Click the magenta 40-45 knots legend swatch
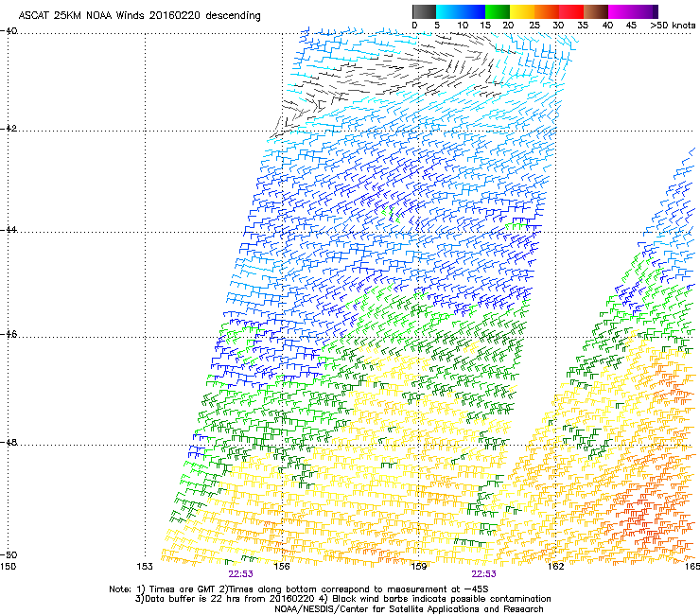The height and width of the screenshot is (615, 700). point(621,11)
